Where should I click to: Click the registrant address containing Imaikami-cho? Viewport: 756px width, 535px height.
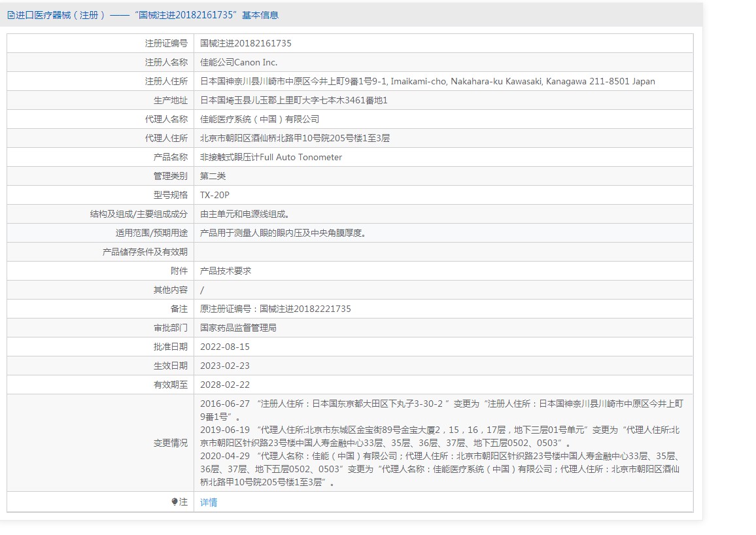pyautogui.click(x=428, y=82)
